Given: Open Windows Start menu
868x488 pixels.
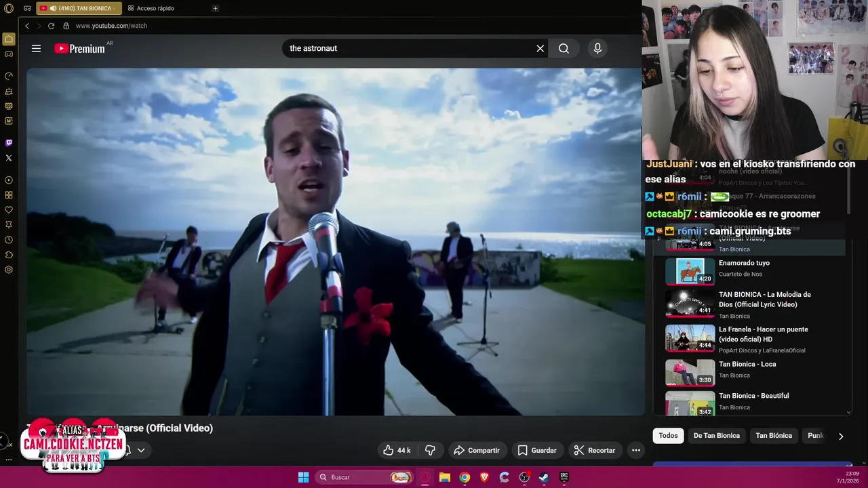Looking at the screenshot, I should click(303, 477).
